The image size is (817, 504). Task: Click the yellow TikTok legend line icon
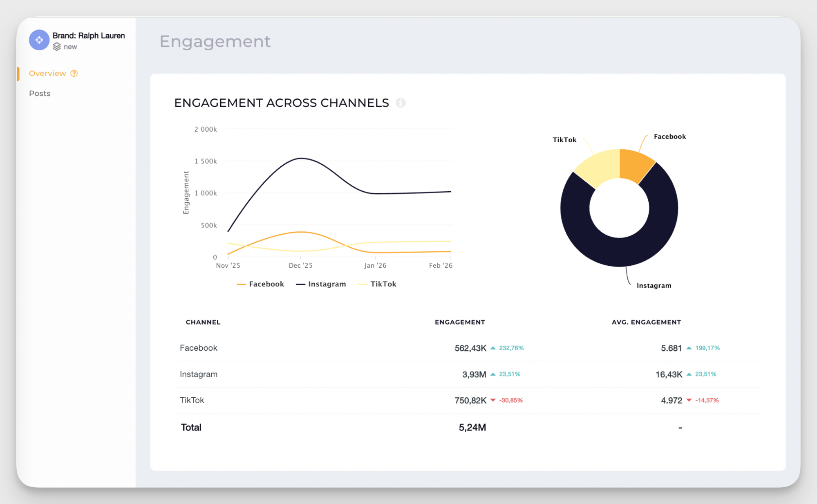(363, 284)
